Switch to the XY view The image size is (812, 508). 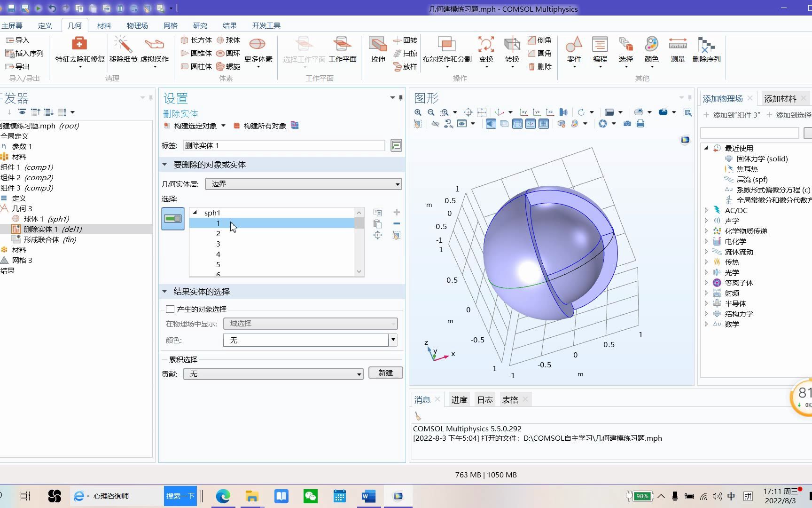[x=523, y=112]
